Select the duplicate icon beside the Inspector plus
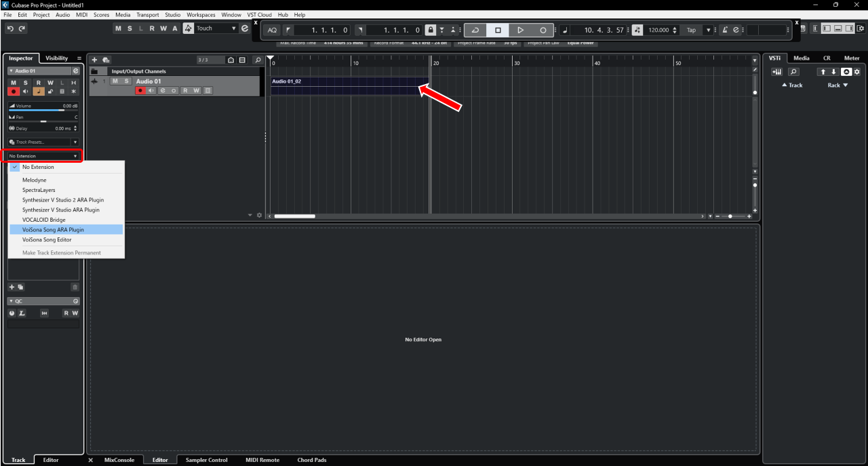 click(x=20, y=288)
